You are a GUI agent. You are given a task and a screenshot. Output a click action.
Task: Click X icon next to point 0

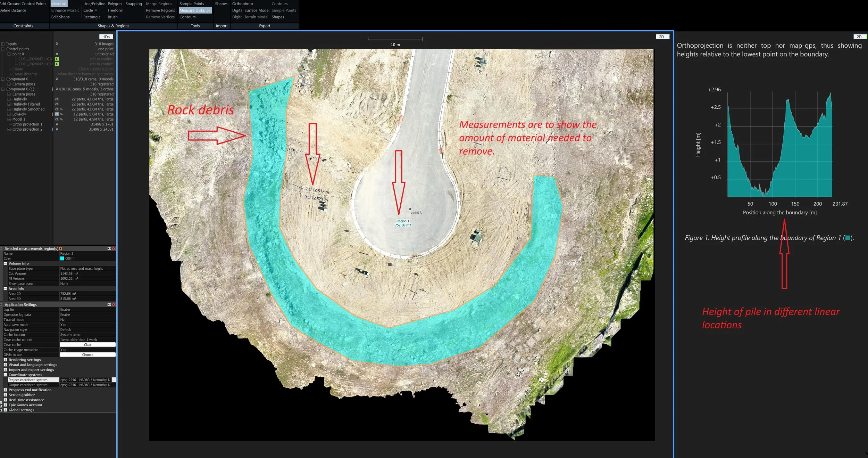coord(57,54)
